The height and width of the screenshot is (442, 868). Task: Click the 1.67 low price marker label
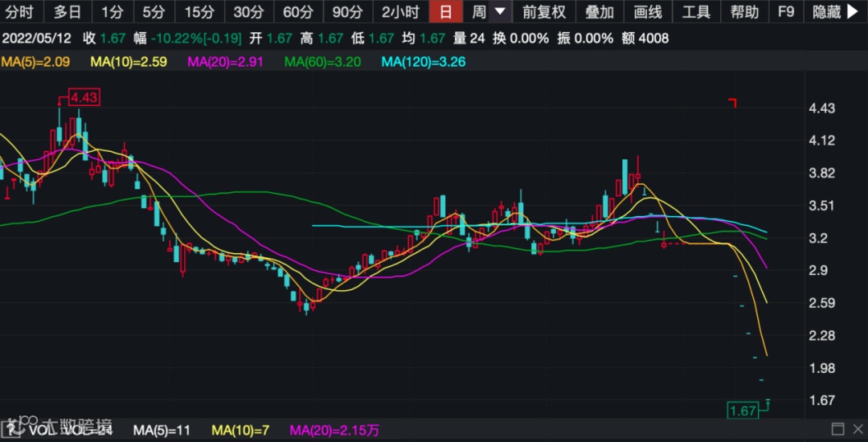click(x=743, y=411)
